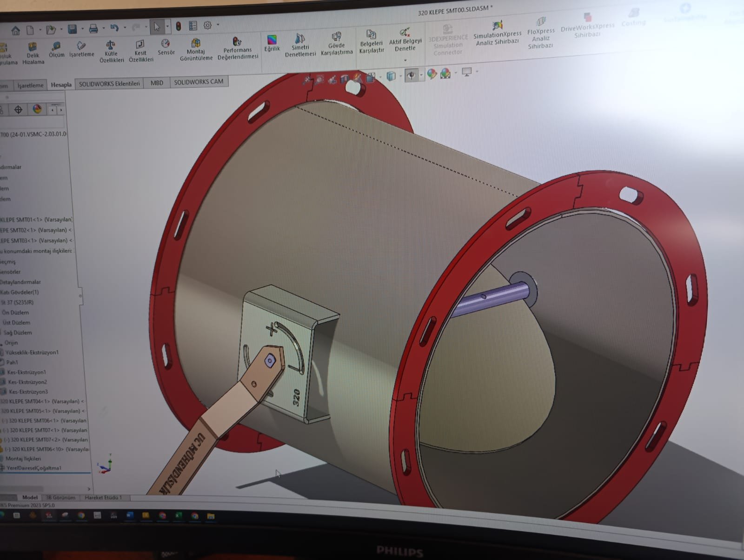Click the Edit Appearance color ball icon
744x560 pixels.
(432, 74)
